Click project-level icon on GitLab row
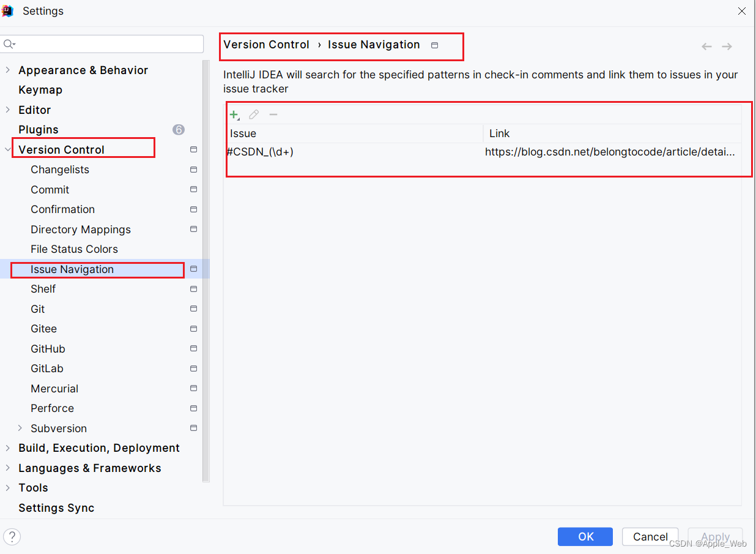Image resolution: width=756 pixels, height=554 pixels. pyautogui.click(x=194, y=369)
